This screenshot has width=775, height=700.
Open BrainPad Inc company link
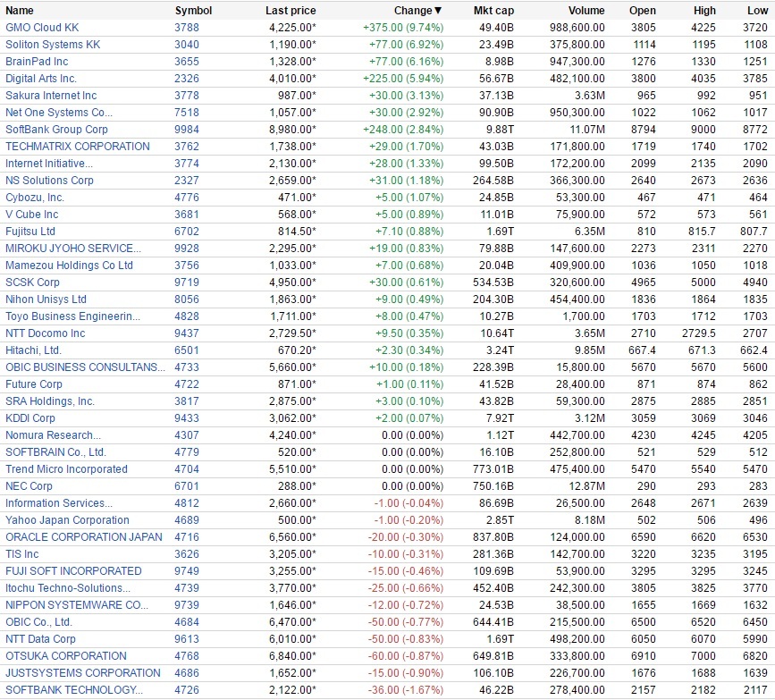[37, 62]
